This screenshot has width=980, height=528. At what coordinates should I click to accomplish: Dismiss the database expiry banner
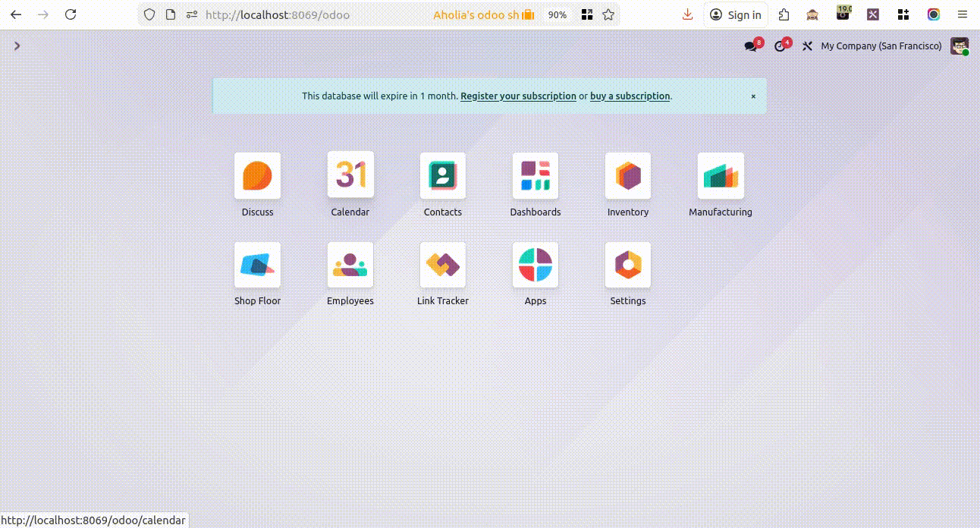(753, 96)
